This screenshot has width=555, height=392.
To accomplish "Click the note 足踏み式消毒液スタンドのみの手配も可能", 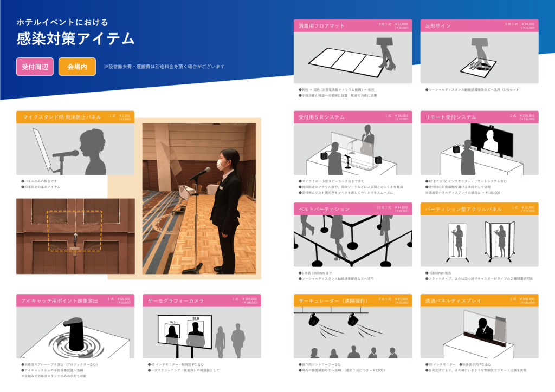I will point(54,376).
